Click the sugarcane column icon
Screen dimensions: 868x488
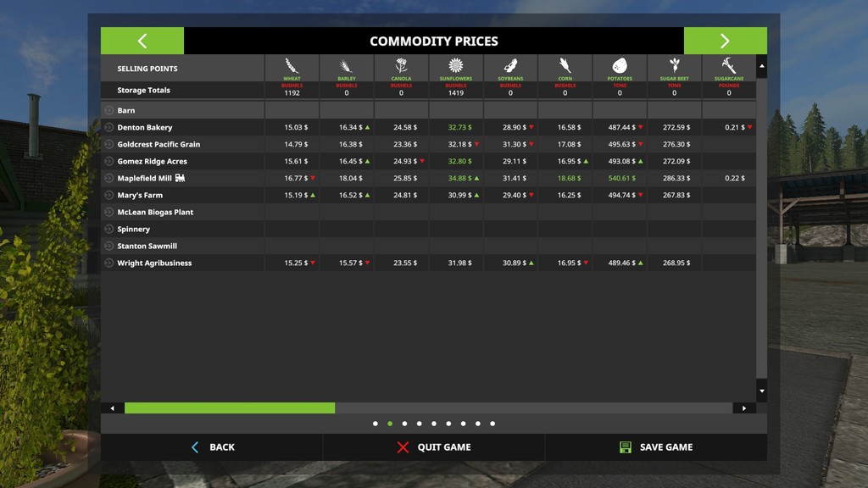728,66
